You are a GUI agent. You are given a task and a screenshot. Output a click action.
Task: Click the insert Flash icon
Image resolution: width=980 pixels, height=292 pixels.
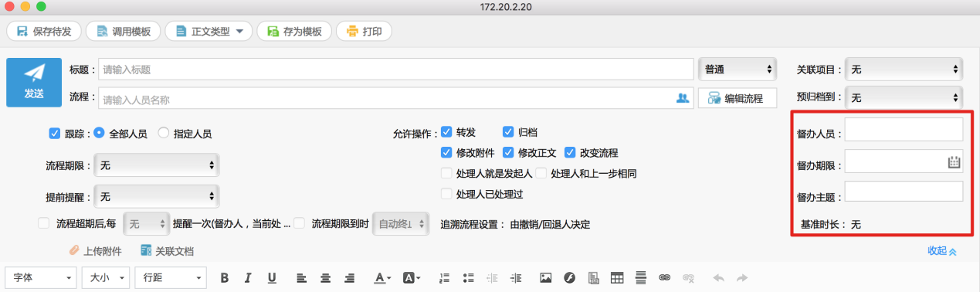pos(569,277)
